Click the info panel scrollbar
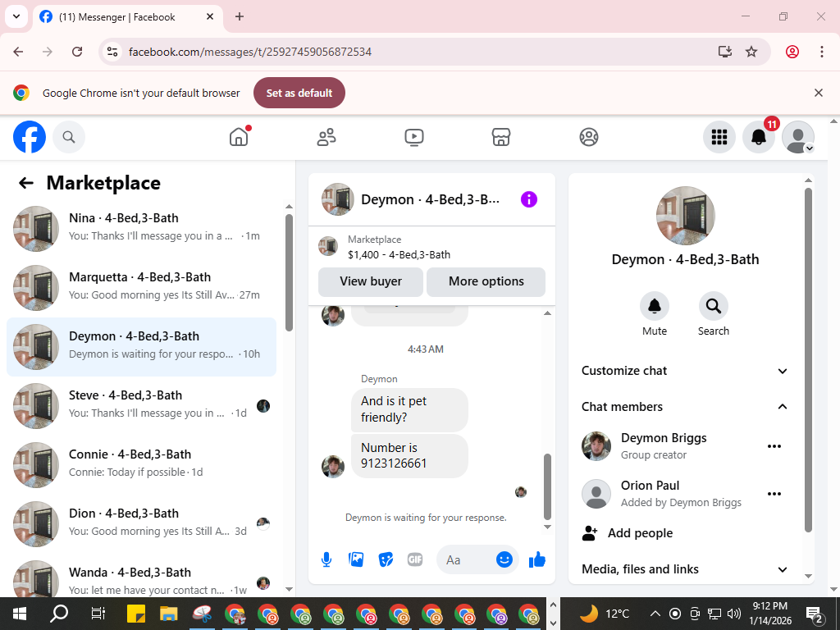840x630 pixels. pos(808,360)
